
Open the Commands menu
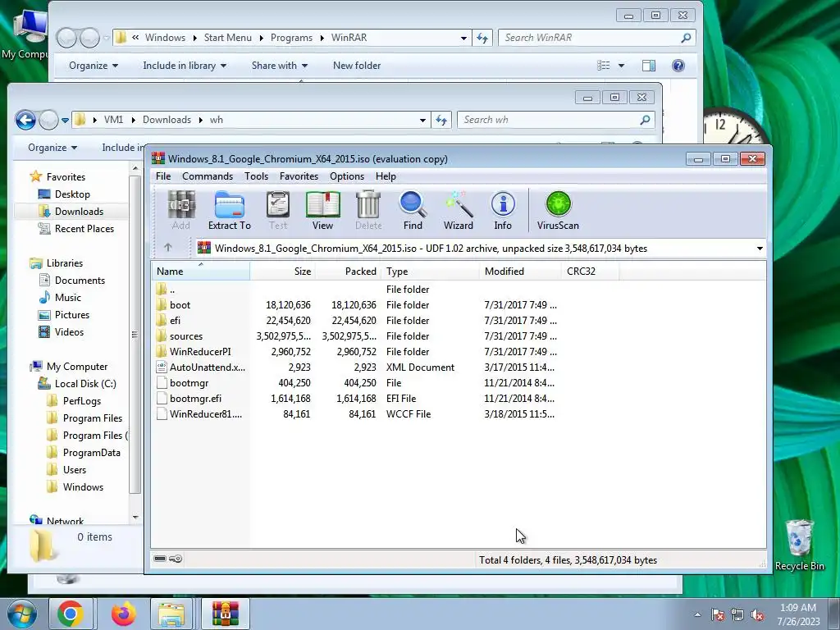click(208, 176)
